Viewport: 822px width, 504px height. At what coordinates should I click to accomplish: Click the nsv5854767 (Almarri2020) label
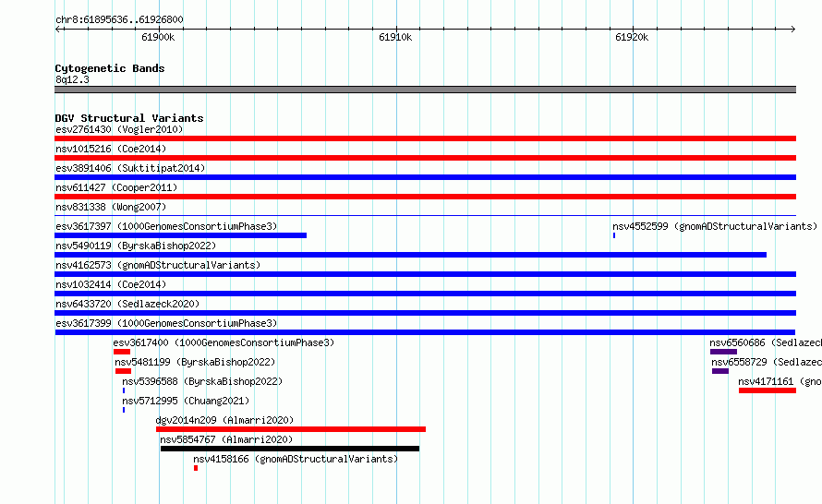(x=226, y=439)
